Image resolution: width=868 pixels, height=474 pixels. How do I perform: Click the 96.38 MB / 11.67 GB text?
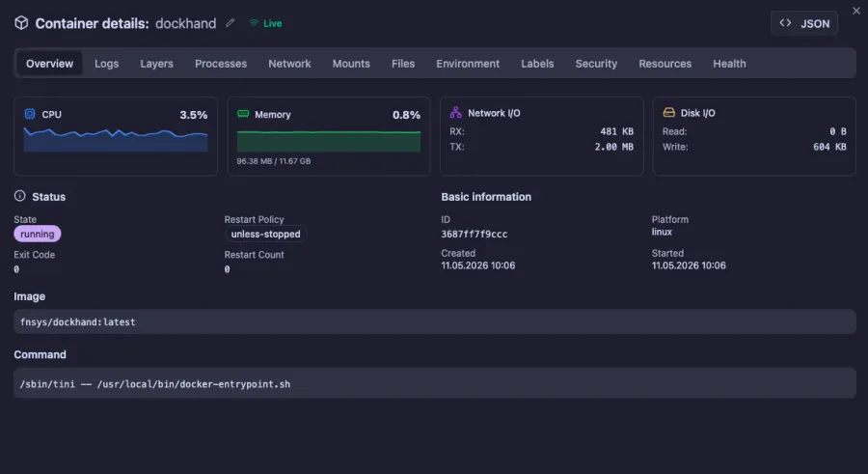tap(274, 161)
